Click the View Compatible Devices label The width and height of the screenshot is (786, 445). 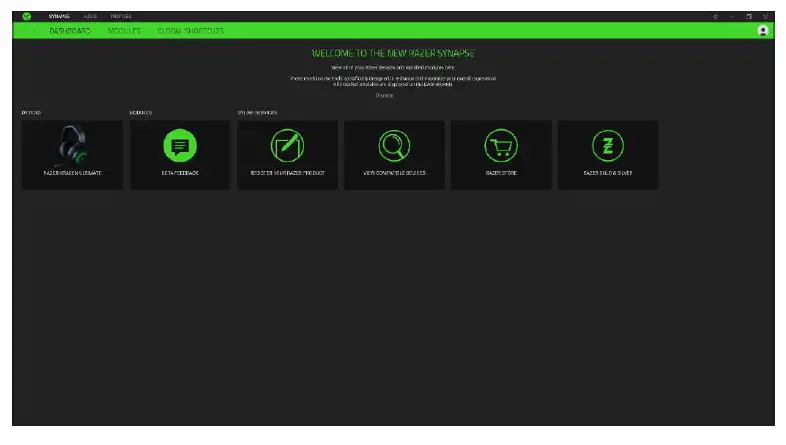click(x=394, y=173)
